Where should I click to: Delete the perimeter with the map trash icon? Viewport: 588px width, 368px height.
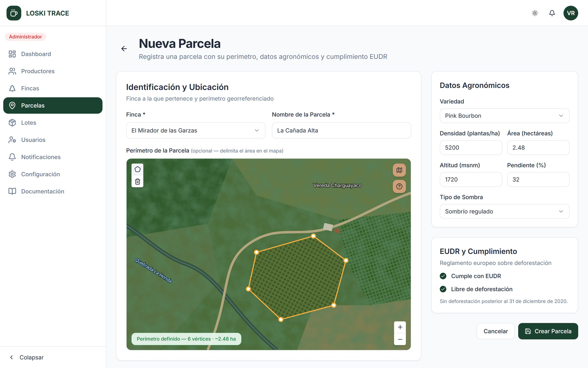(x=137, y=182)
